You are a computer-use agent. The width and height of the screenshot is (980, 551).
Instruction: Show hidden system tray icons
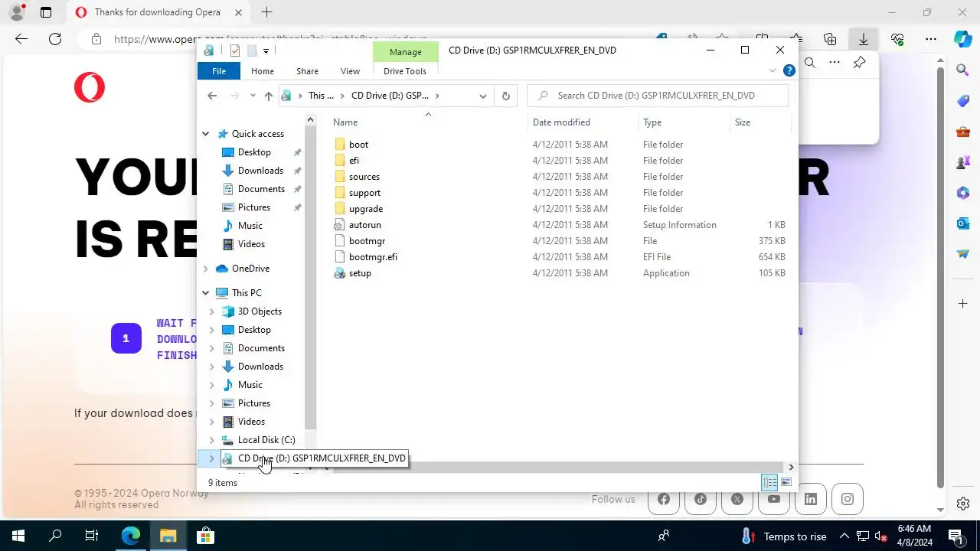pyautogui.click(x=844, y=536)
